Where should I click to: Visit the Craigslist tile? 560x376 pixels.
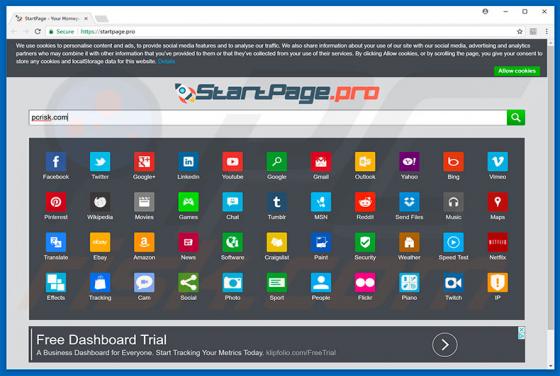[x=277, y=242]
